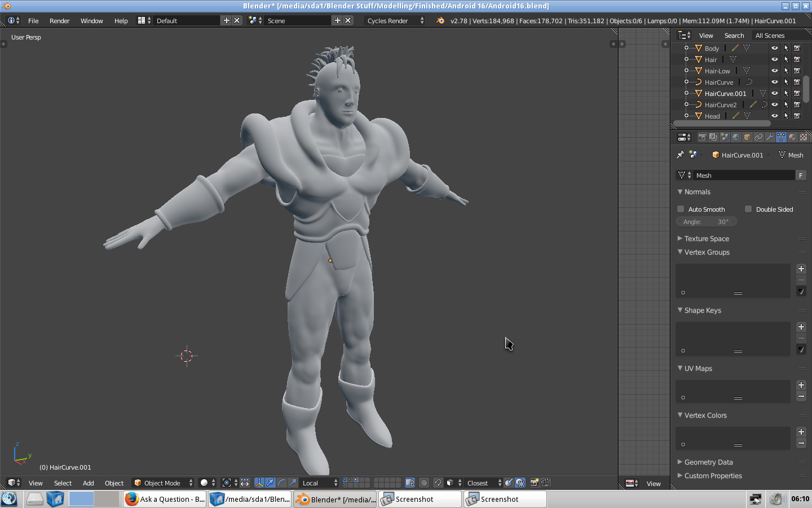Click the Blender logo icon in info header
The image size is (812, 508).
click(x=440, y=20)
